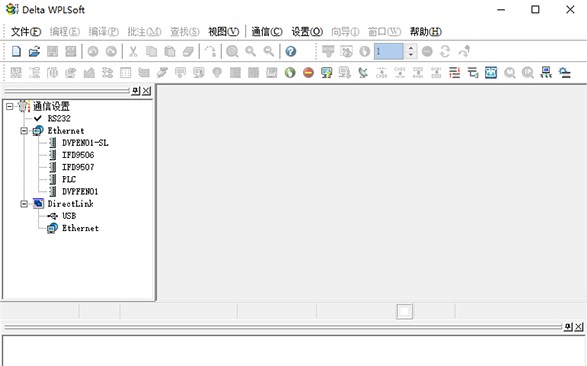The image size is (587, 366).
Task: Select Ethernet under DirectLink
Action: [80, 228]
